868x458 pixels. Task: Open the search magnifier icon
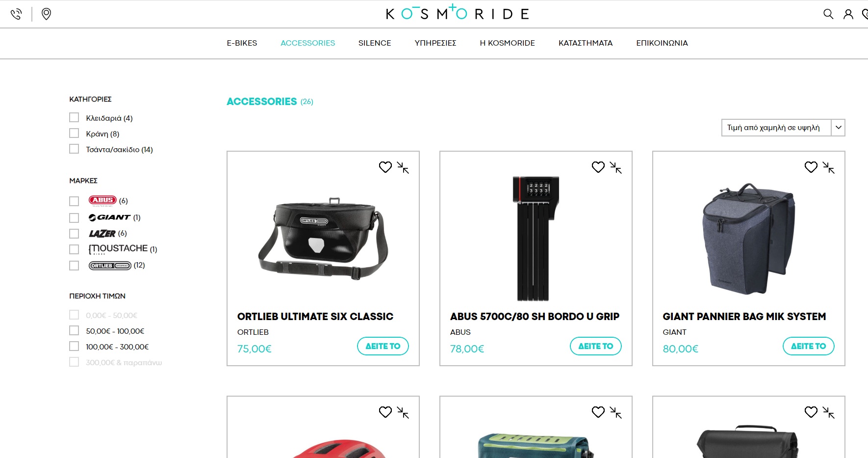pos(828,14)
